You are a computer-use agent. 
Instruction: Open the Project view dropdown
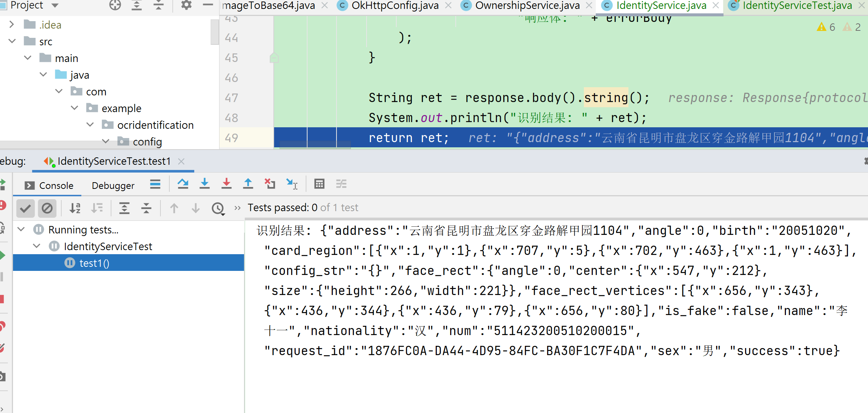pyautogui.click(x=55, y=5)
